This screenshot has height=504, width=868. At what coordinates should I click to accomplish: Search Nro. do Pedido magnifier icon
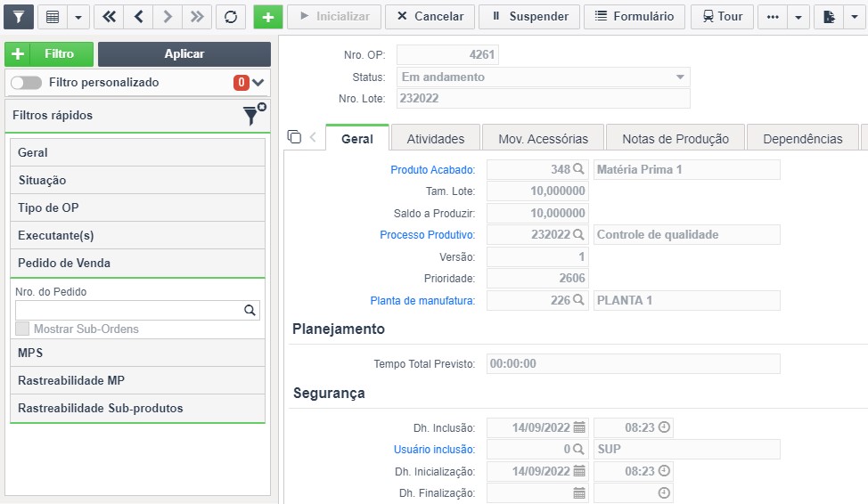250,311
